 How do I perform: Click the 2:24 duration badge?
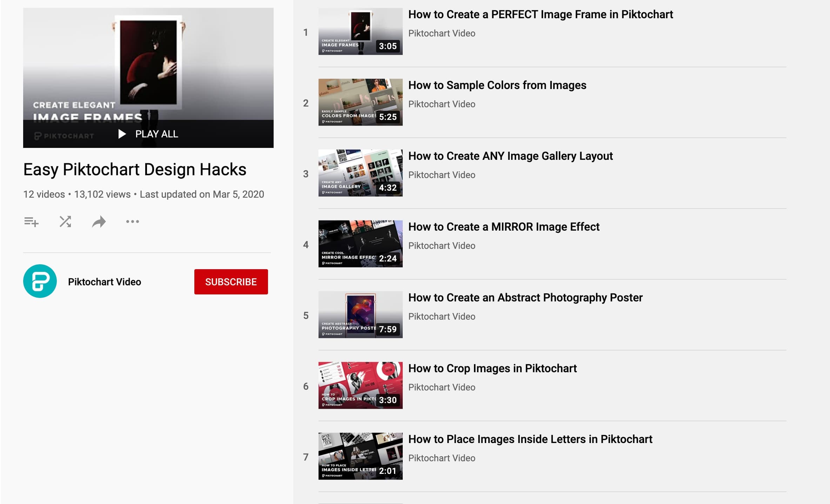pyautogui.click(x=388, y=258)
